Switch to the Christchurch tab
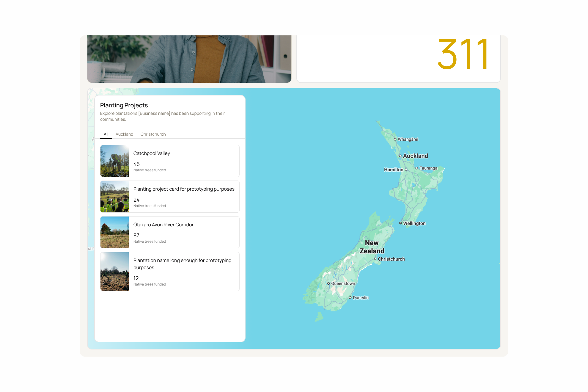This screenshot has height=392, width=588. coord(153,134)
